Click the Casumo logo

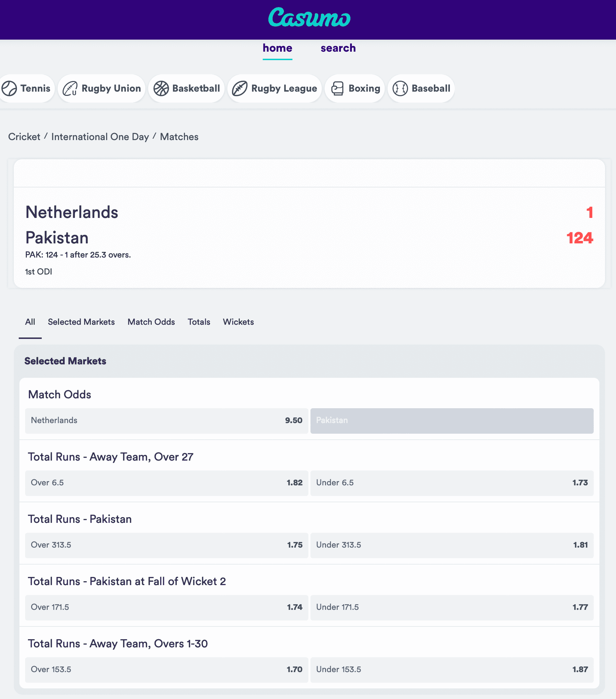pos(309,18)
